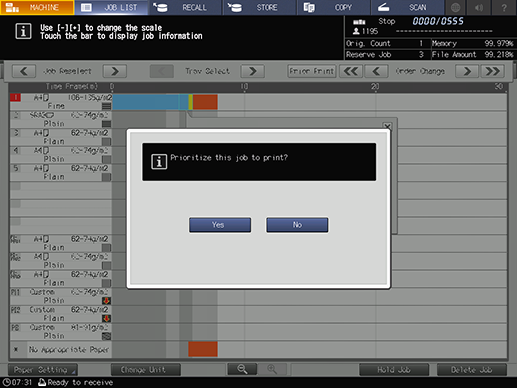This screenshot has height=388, width=517.
Task: Select tray 1 A4 Fine row
Action: [61, 102]
